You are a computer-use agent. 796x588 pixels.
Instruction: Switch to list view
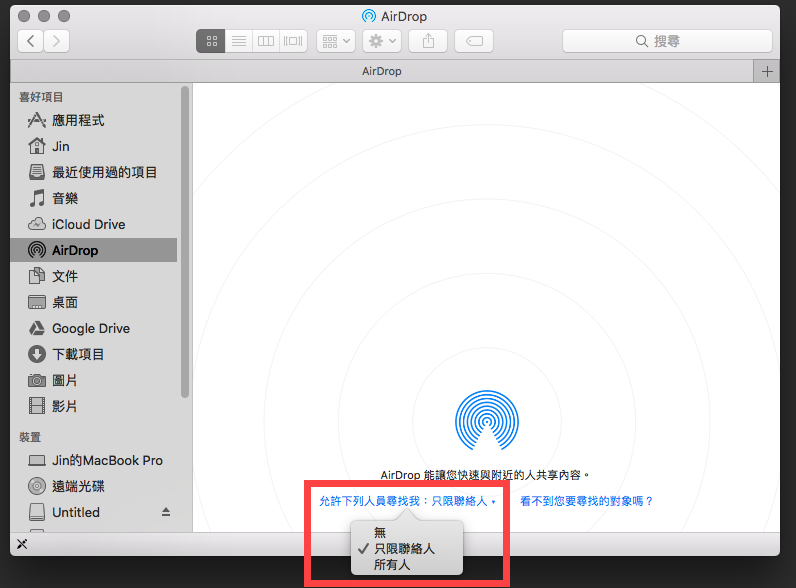pos(239,41)
